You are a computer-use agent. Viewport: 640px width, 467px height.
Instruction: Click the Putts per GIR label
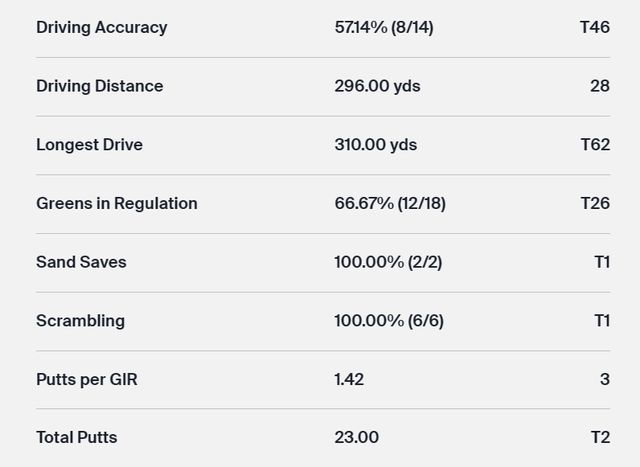(x=87, y=379)
